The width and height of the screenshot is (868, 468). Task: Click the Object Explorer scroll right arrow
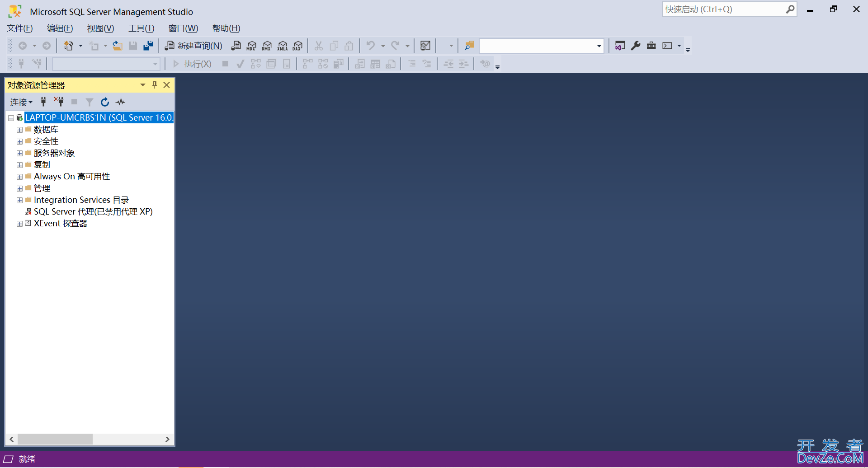[167, 439]
